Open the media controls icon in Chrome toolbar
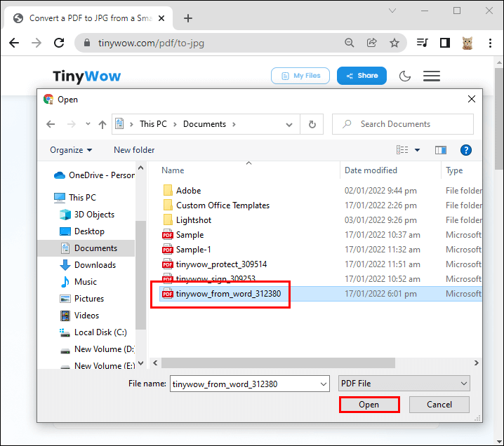Viewport: 504px width, 446px height. [422, 43]
